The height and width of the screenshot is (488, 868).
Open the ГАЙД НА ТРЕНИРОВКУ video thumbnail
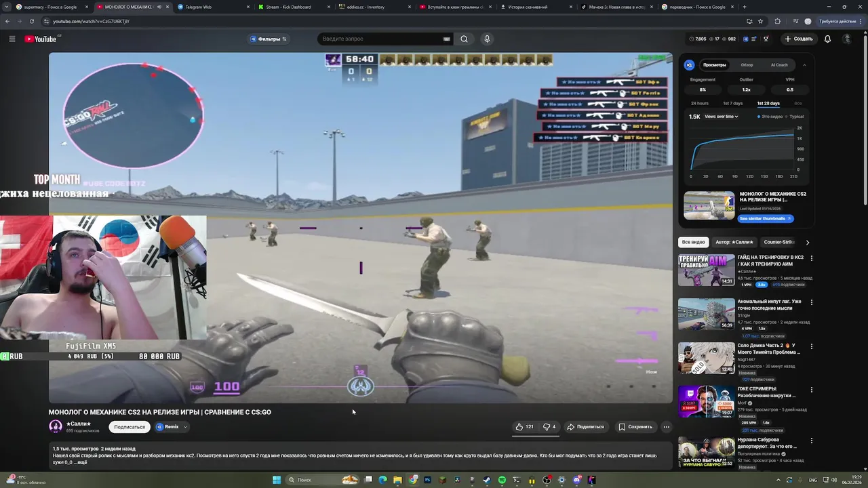tap(707, 270)
